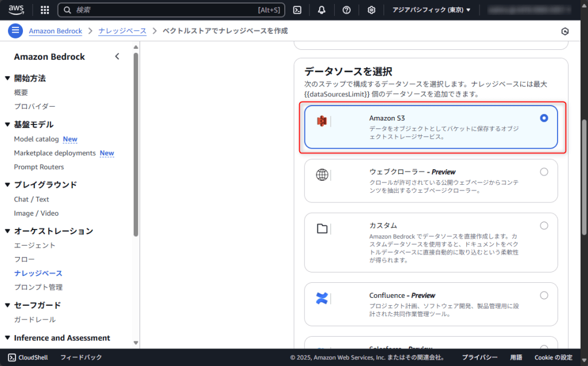Viewport: 588px width, 366px height.
Task: Open 概要 in the sidebar
Action: (x=21, y=92)
